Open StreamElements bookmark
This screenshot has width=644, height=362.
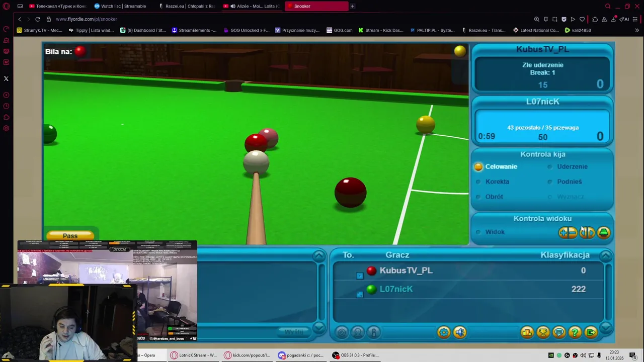tap(194, 30)
